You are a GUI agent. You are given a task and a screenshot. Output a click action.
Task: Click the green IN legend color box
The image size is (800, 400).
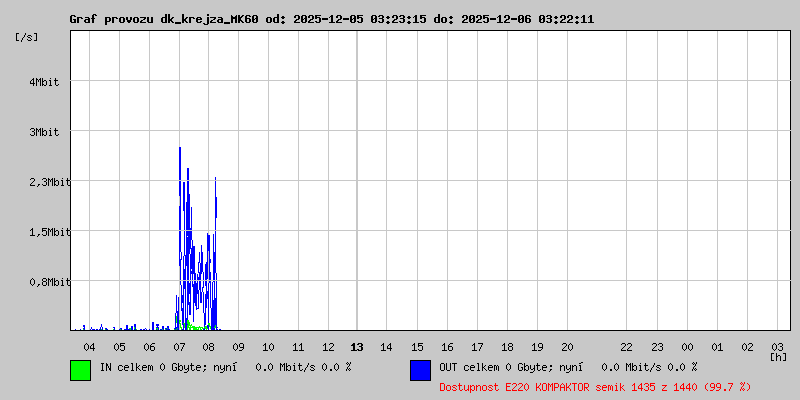coord(80,369)
